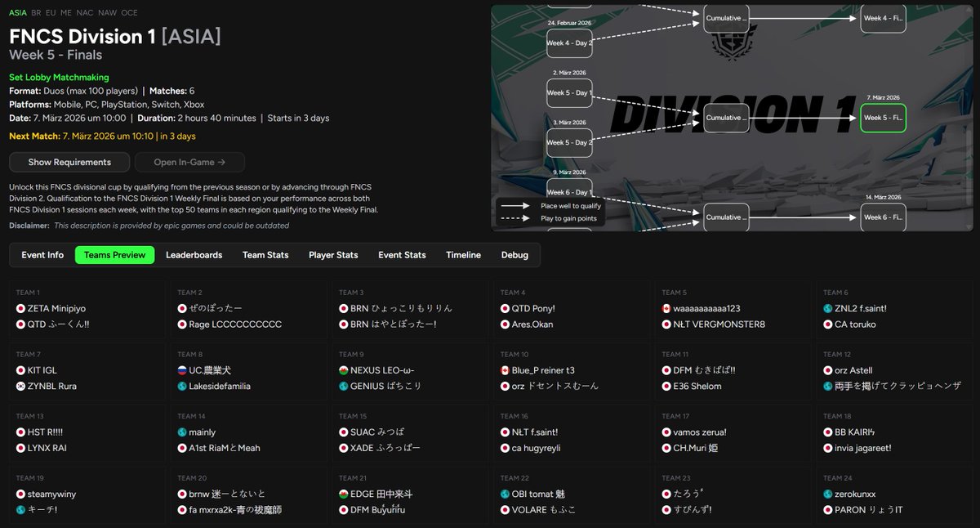Image resolution: width=980 pixels, height=528 pixels.
Task: Click player name Ares.Okan
Action: click(x=532, y=324)
